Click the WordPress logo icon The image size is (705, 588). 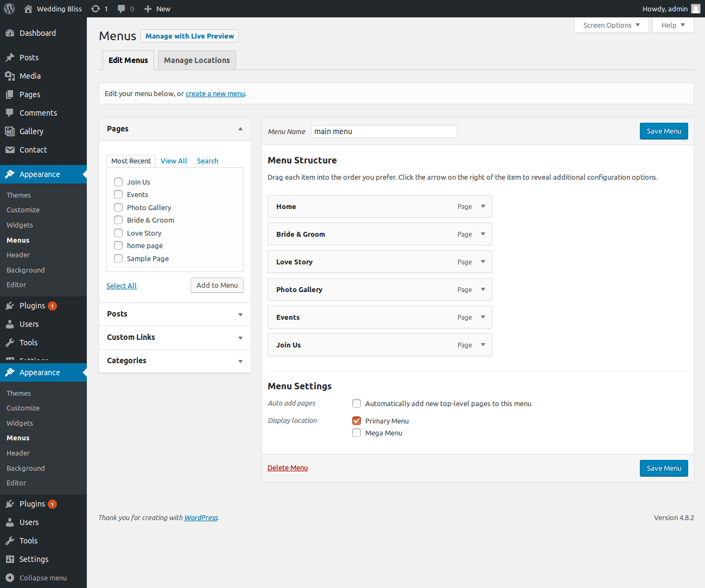click(9, 9)
